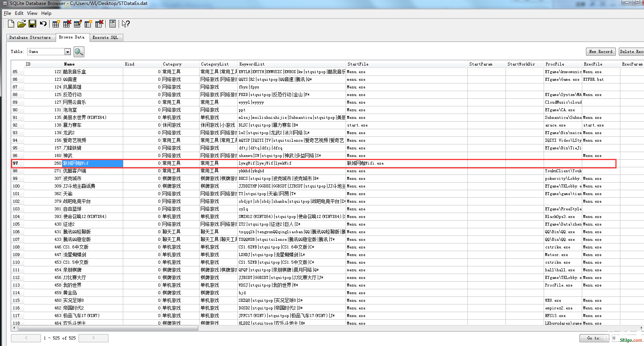
Task: Click the ID cell 260
Action: click(x=43, y=163)
